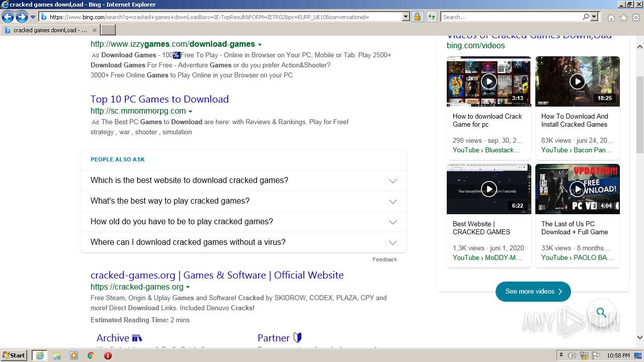The height and width of the screenshot is (362, 644).
Task: Click the page scrollbar down arrow
Action: pyautogui.click(x=640, y=337)
